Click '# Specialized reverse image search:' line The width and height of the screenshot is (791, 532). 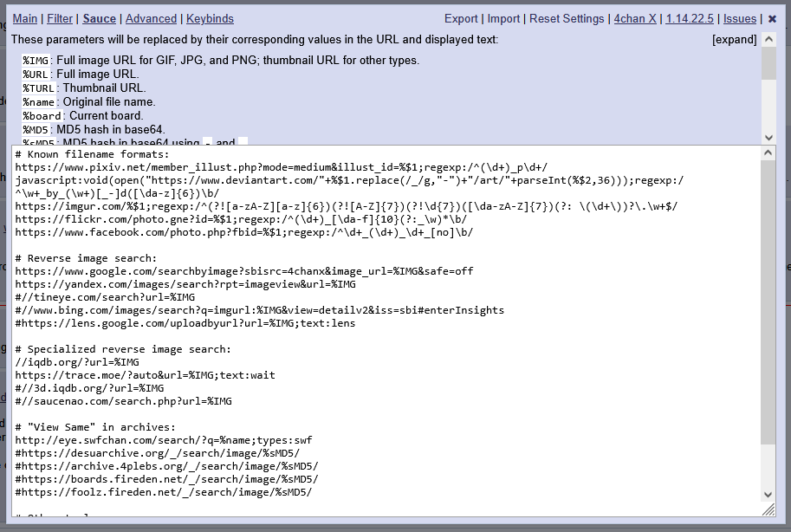(x=123, y=349)
